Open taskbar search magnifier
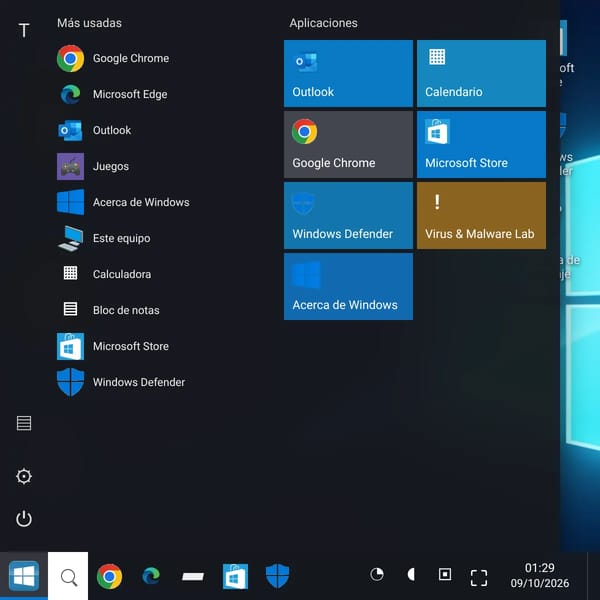Screen dimensions: 600x600 pyautogui.click(x=68, y=576)
